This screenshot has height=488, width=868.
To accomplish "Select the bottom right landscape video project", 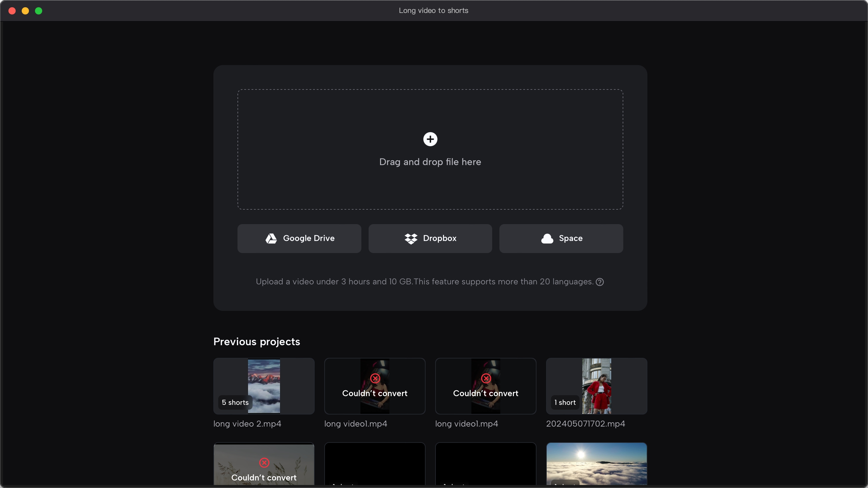I will [x=596, y=465].
